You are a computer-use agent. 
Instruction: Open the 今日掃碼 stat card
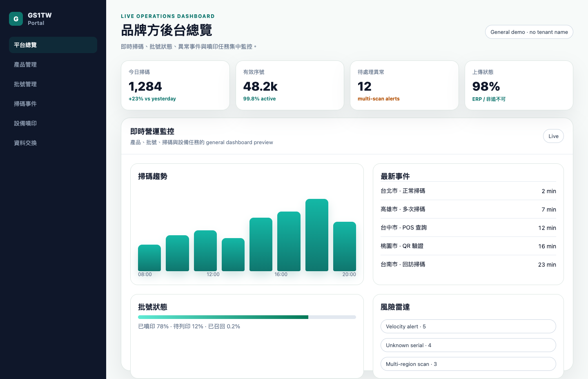(175, 85)
